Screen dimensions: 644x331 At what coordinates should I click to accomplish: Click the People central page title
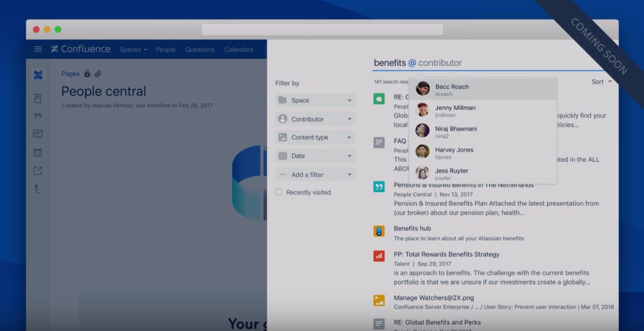(104, 91)
